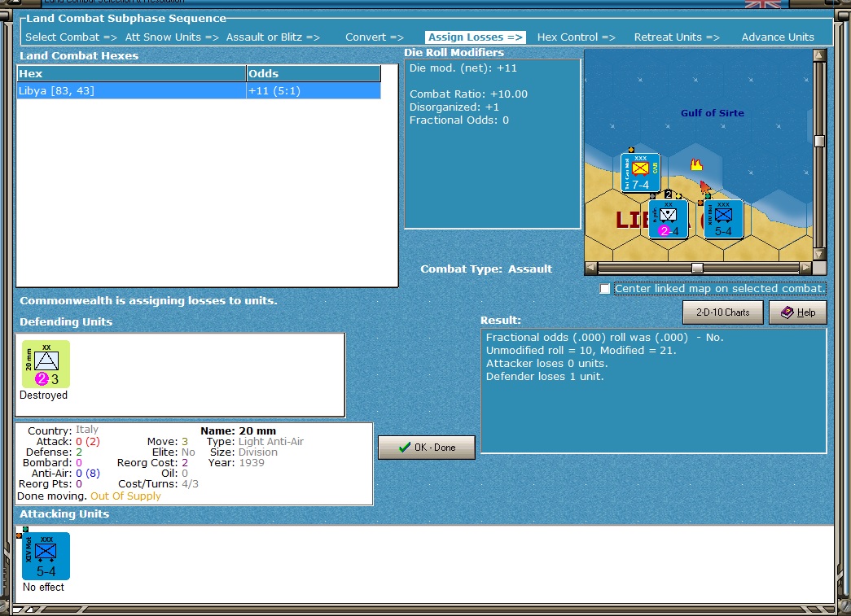Click the minimap scroll right arrow
The image size is (851, 616).
[806, 268]
